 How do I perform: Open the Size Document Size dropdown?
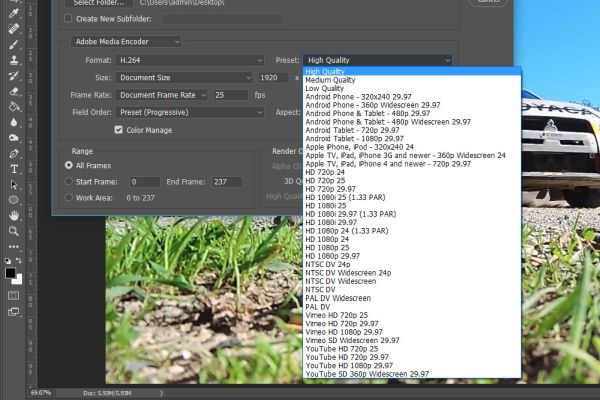(184, 78)
